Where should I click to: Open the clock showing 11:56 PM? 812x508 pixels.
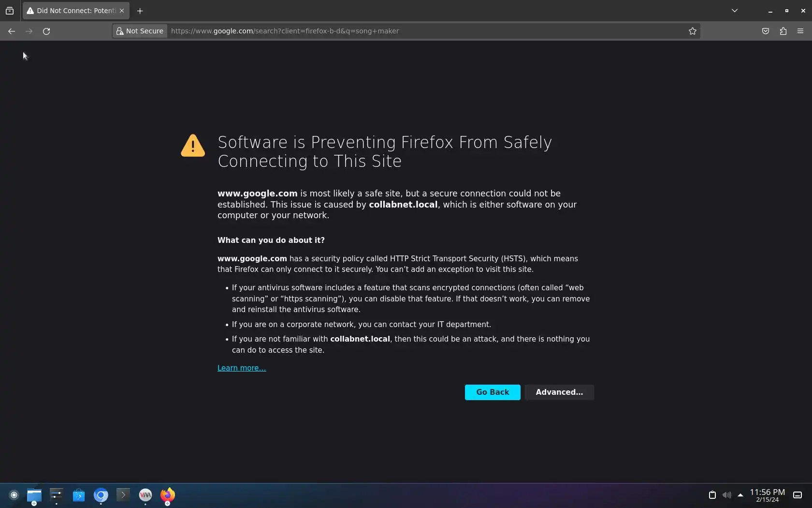pos(768,495)
